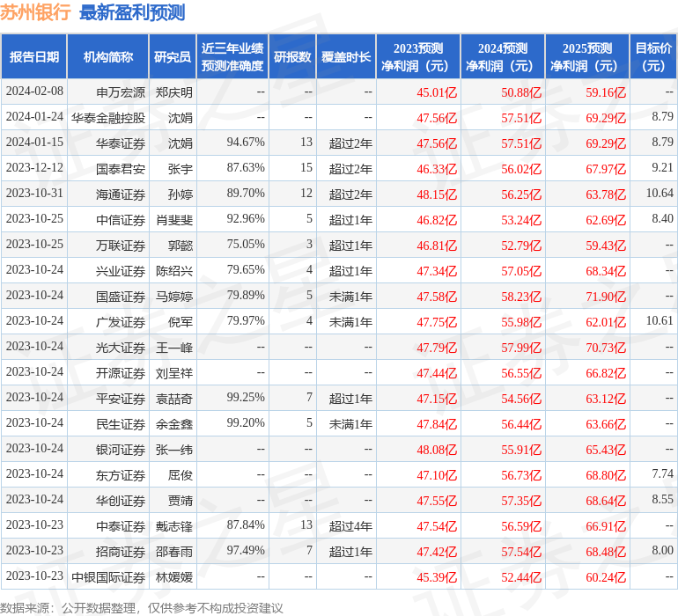The image size is (678, 616).
Task: Click researcher name 肖斐斐
Action: tap(173, 220)
